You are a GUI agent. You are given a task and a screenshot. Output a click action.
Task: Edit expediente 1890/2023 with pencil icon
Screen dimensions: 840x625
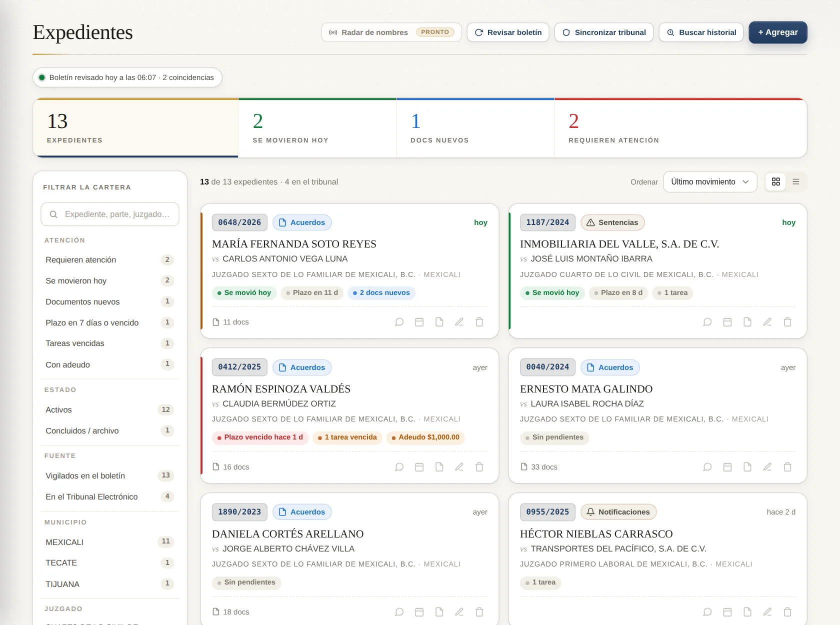pyautogui.click(x=459, y=612)
